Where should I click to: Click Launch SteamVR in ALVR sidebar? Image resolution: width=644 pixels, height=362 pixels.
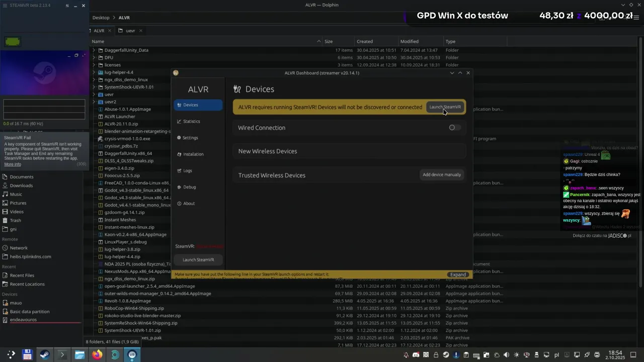click(198, 259)
